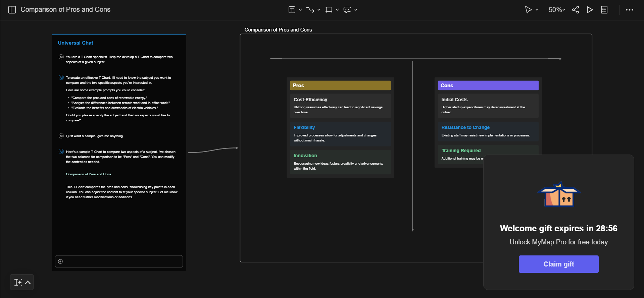The height and width of the screenshot is (298, 644).
Task: Click the Claim gift button
Action: pos(558,264)
